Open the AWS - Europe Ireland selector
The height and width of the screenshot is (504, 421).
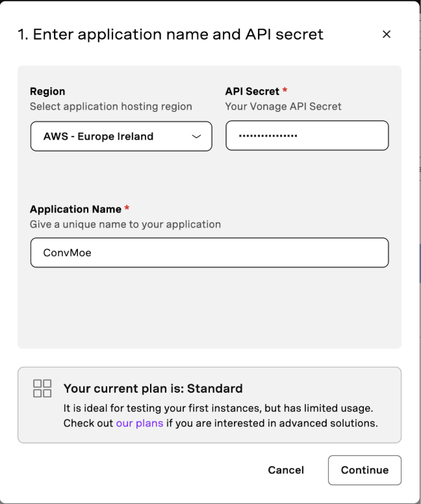[x=121, y=137]
